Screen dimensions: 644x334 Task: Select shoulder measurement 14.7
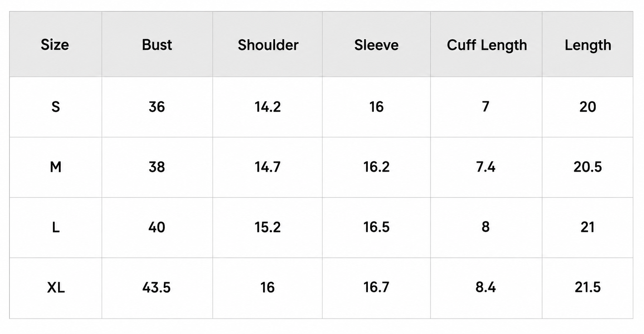pos(268,167)
